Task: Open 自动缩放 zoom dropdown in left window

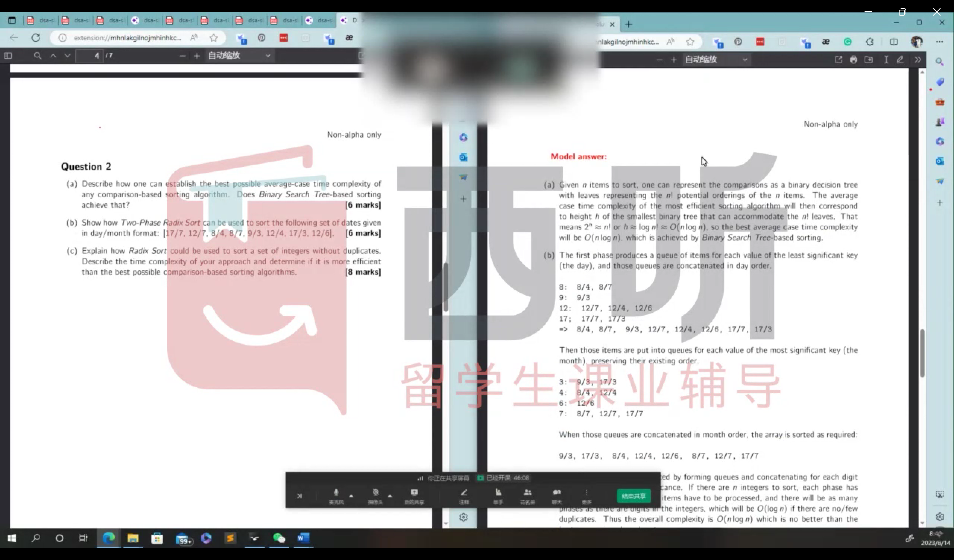Action: tap(239, 55)
